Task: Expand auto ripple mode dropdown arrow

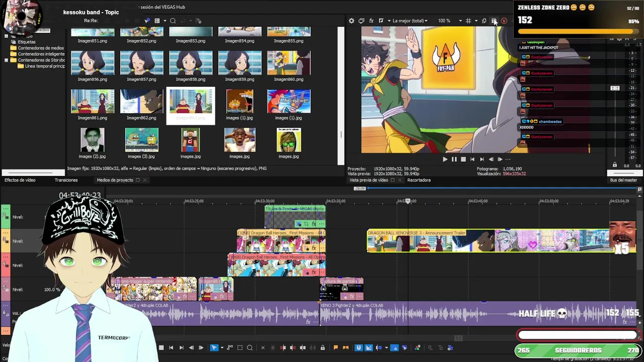Action: 386,347
